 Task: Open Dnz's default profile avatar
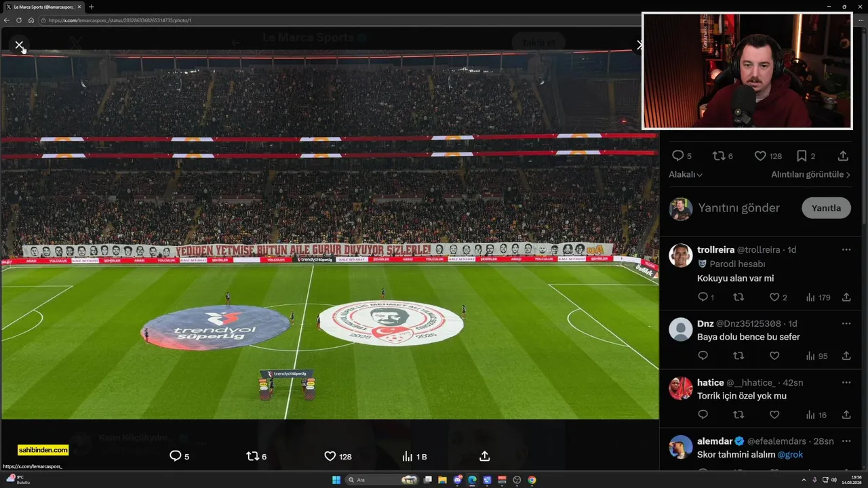pos(681,329)
